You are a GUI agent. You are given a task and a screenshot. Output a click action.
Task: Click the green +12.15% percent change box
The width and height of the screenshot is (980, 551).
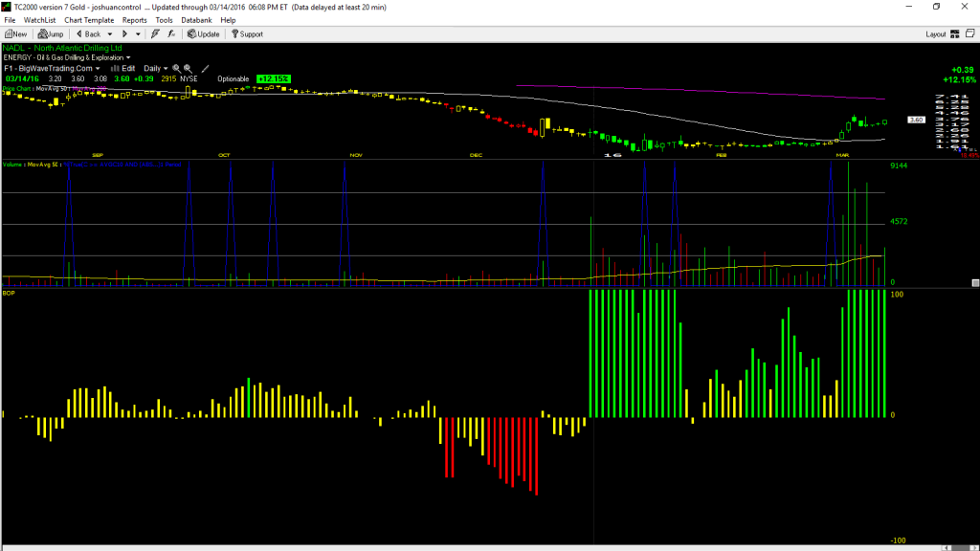[x=274, y=78]
